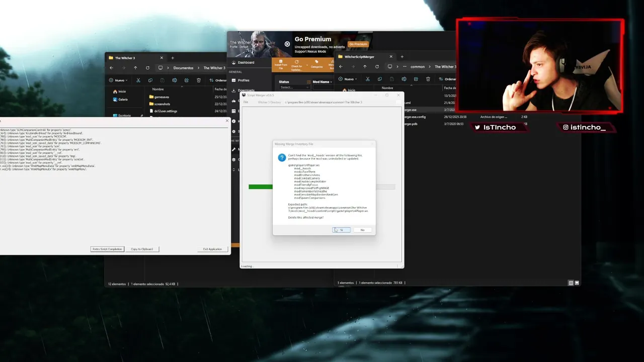The image size is (644, 362).
Task: Open Dashboard in Vortex sidebar
Action: pos(243,62)
